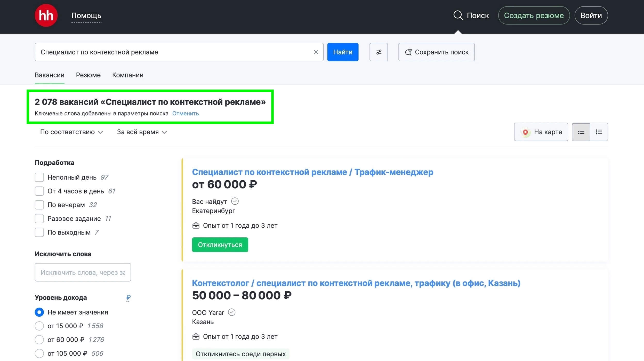Click the Найти search button
644x361 pixels.
point(343,52)
